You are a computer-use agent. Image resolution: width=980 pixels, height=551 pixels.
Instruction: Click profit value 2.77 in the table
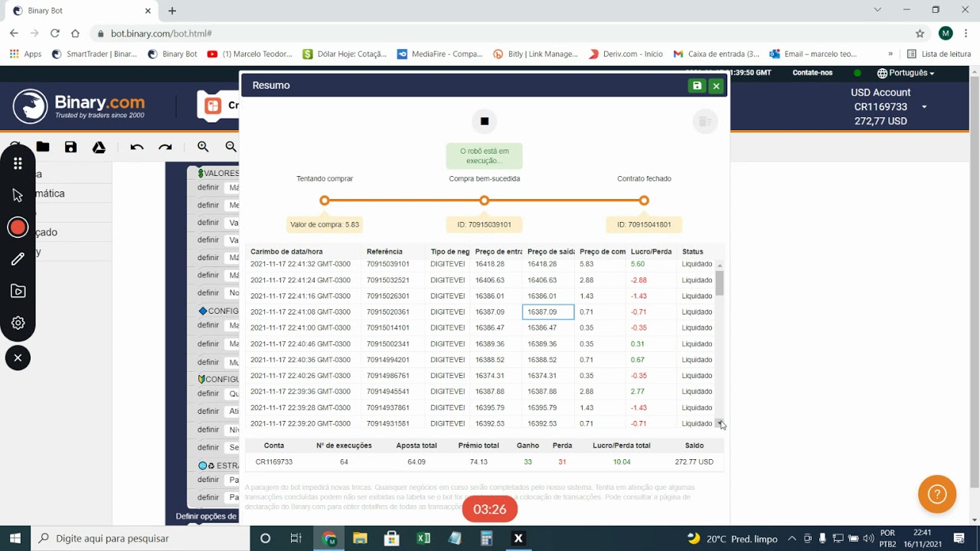pyautogui.click(x=638, y=391)
